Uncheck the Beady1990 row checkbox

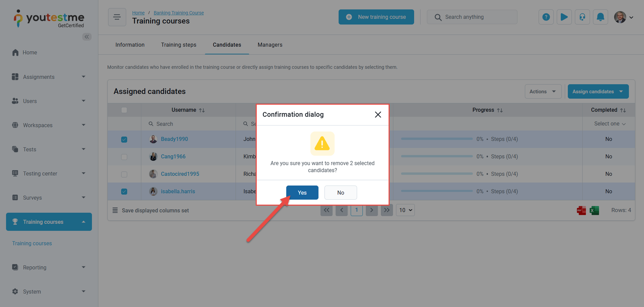124,139
